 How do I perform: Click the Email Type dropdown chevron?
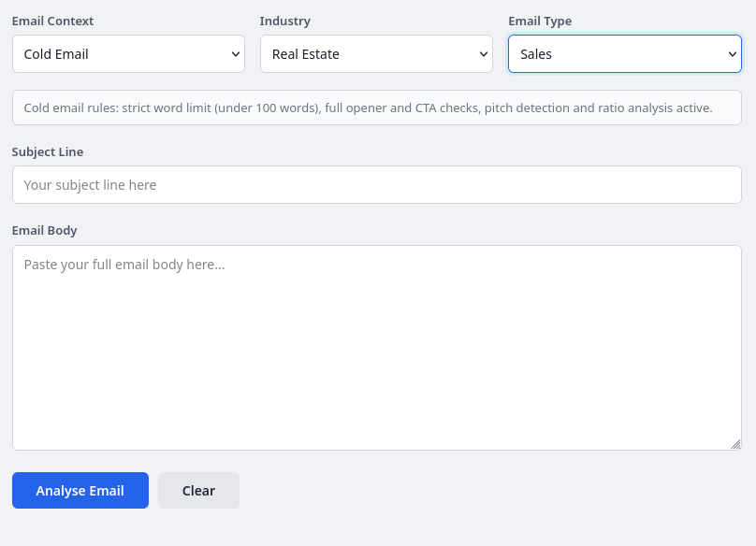732,53
